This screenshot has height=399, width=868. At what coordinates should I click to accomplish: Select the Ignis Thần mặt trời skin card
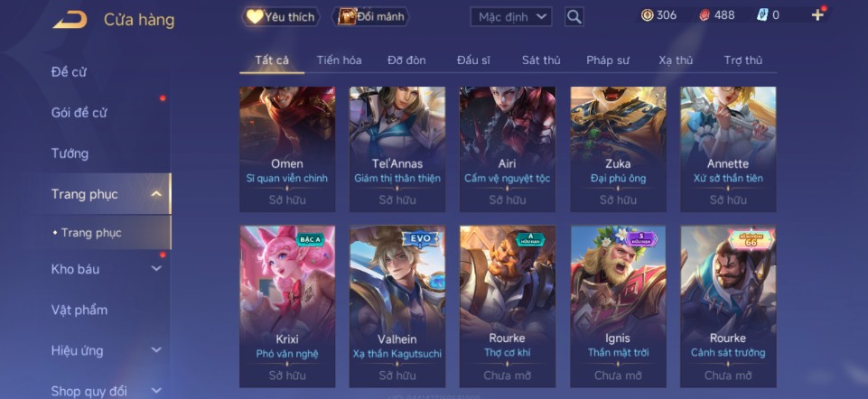(x=619, y=307)
